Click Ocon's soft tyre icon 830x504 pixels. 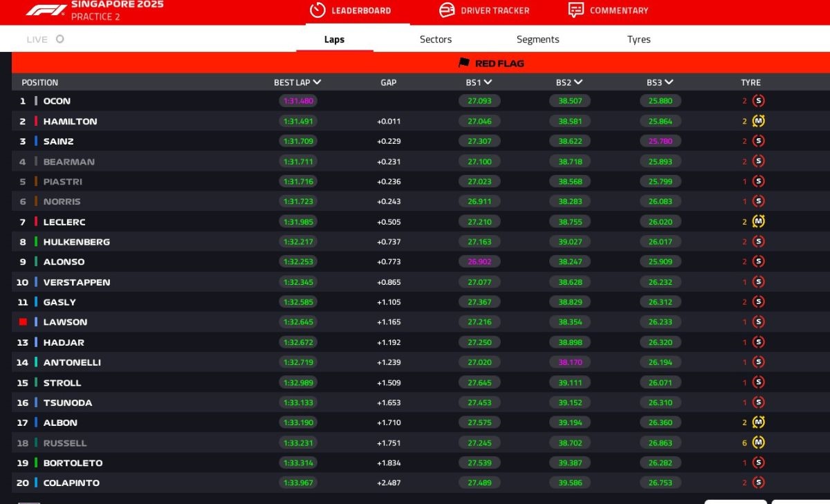(x=759, y=101)
